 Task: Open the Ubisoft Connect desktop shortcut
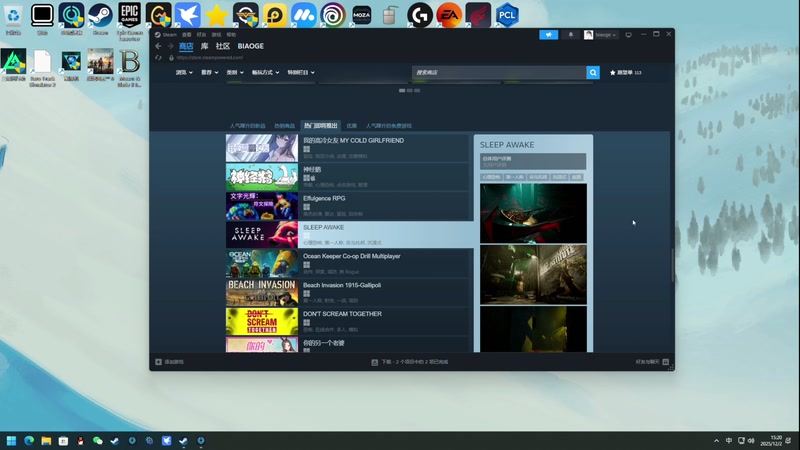coord(333,15)
